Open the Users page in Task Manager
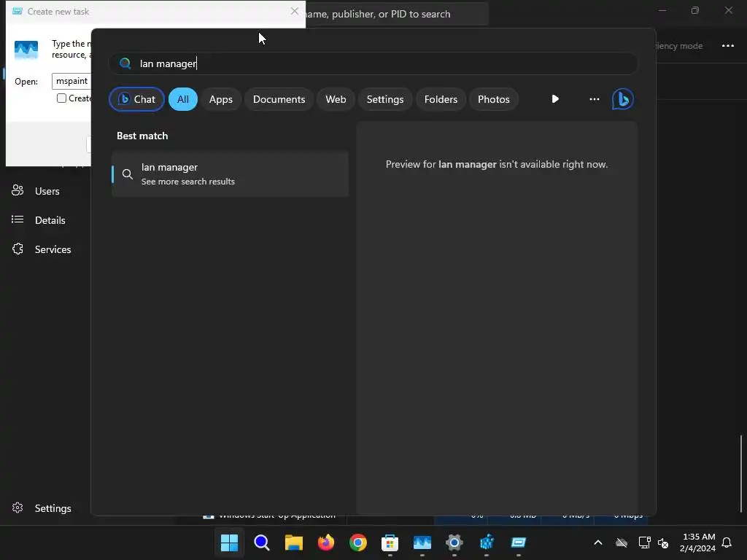Viewport: 747px width, 560px height. click(47, 191)
